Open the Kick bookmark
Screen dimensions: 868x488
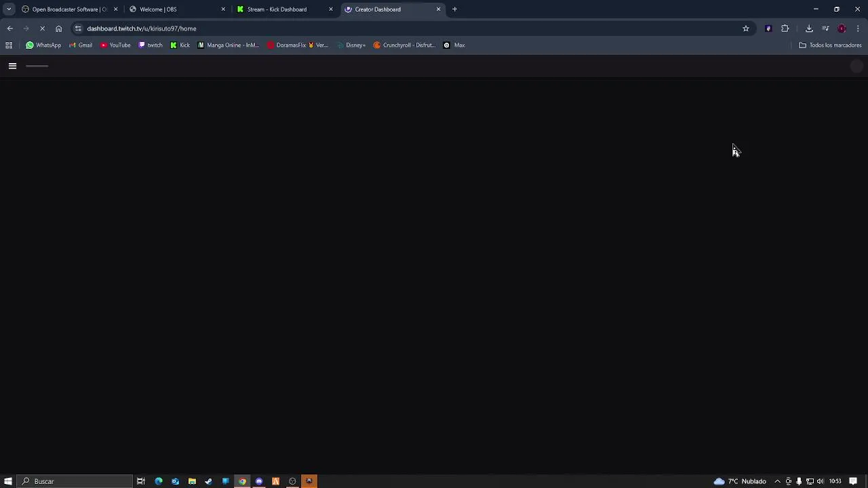click(x=180, y=45)
